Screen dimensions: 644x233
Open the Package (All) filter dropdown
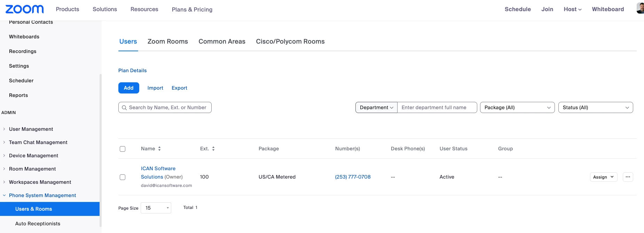(517, 107)
